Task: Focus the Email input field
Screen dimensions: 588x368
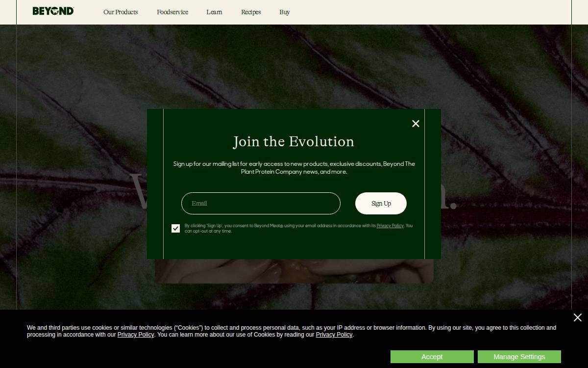Action: coord(261,203)
